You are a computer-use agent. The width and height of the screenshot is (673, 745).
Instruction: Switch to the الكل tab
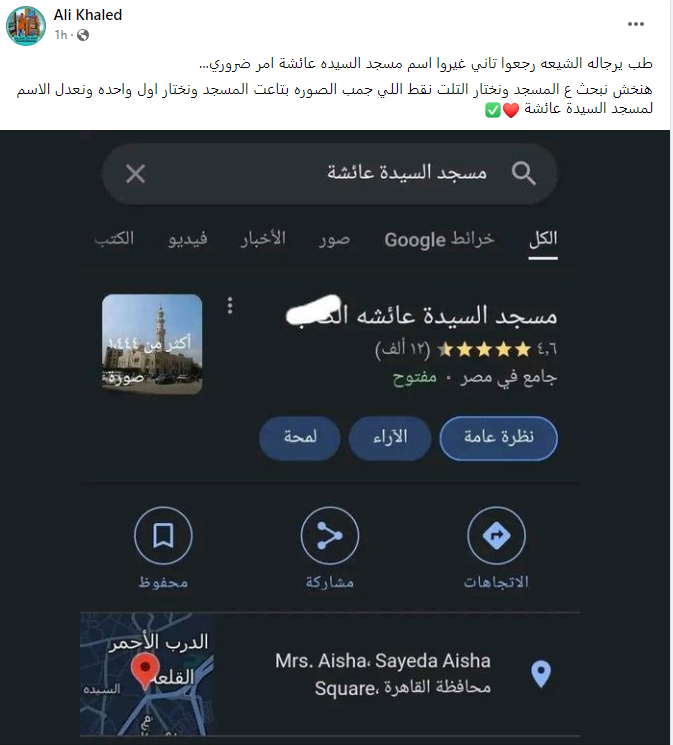click(543, 239)
